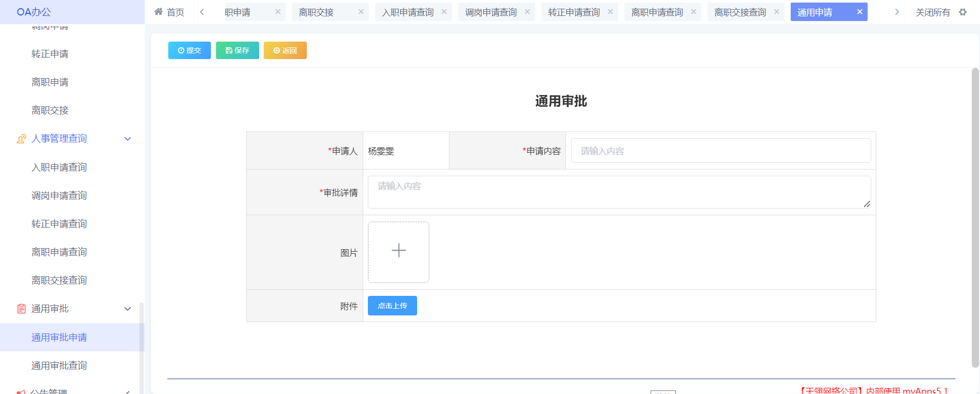Switch to the 离职申请查询 tab

[x=657, y=12]
